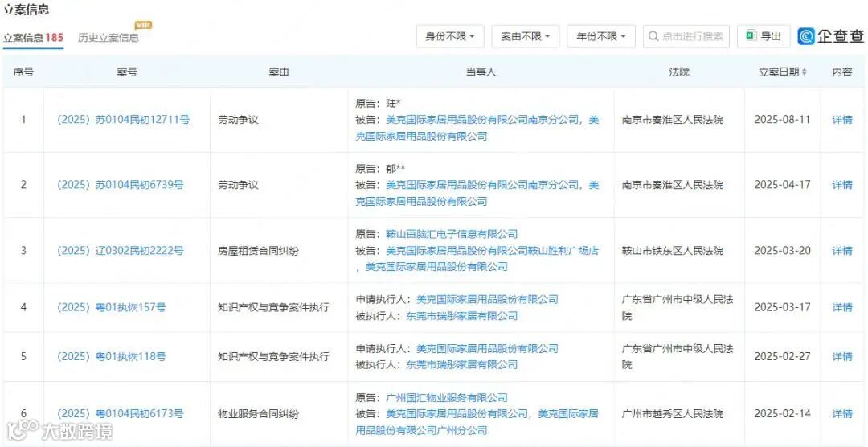Image resolution: width=868 pixels, height=447 pixels.
Task: Open the 年份不限 dropdown filter
Action: (601, 36)
